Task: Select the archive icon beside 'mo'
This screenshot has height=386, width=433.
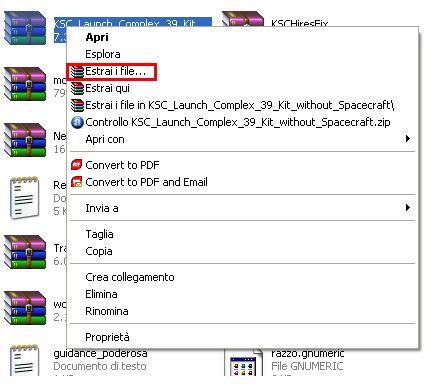Action: coord(25,84)
